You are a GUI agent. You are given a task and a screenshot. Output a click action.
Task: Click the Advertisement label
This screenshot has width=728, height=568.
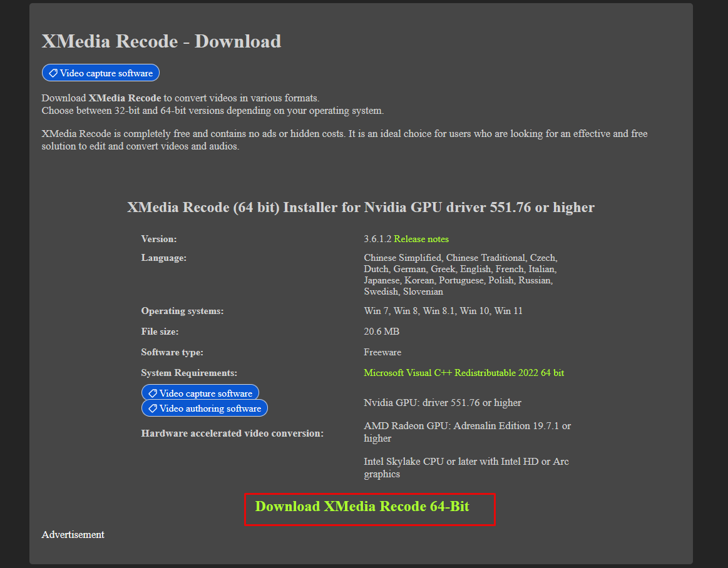tap(73, 535)
